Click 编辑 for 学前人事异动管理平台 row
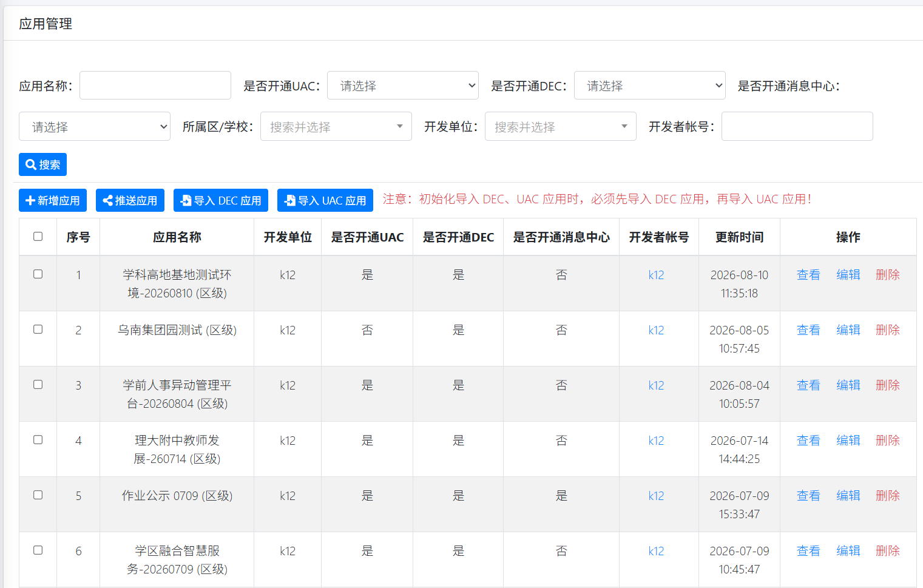The width and height of the screenshot is (923, 588). pyautogui.click(x=848, y=385)
